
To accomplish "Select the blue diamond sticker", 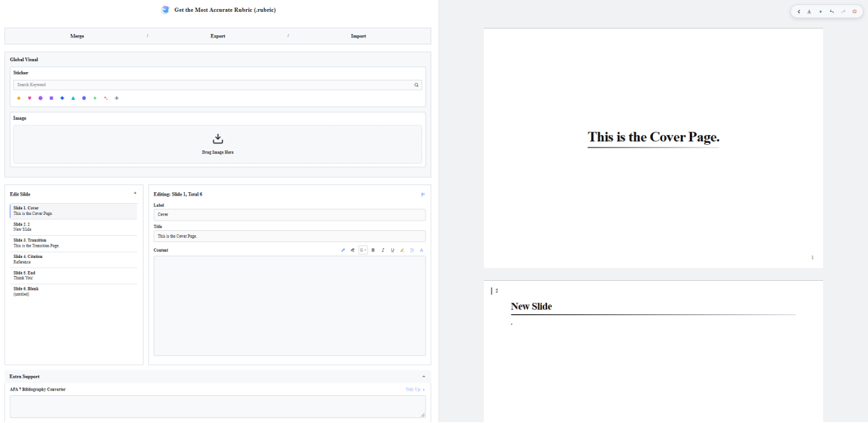I will 62,98.
